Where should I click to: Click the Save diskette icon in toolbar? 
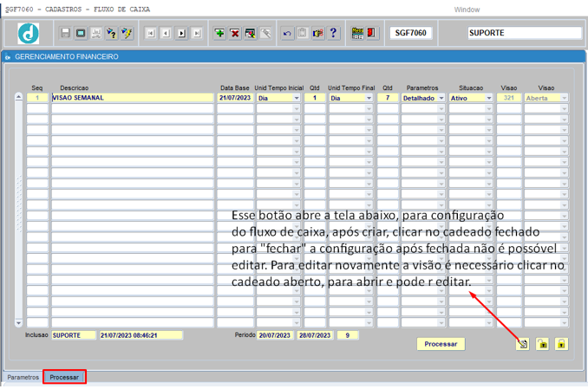pos(66,33)
